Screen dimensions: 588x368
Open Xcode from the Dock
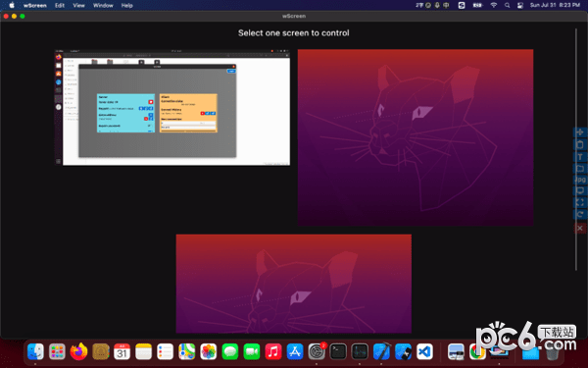[381, 352]
